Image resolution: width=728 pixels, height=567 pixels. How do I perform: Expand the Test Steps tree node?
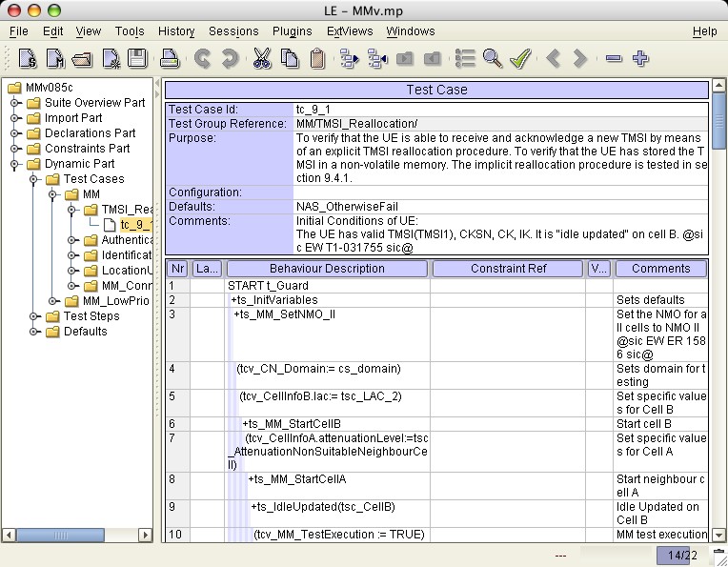click(34, 316)
